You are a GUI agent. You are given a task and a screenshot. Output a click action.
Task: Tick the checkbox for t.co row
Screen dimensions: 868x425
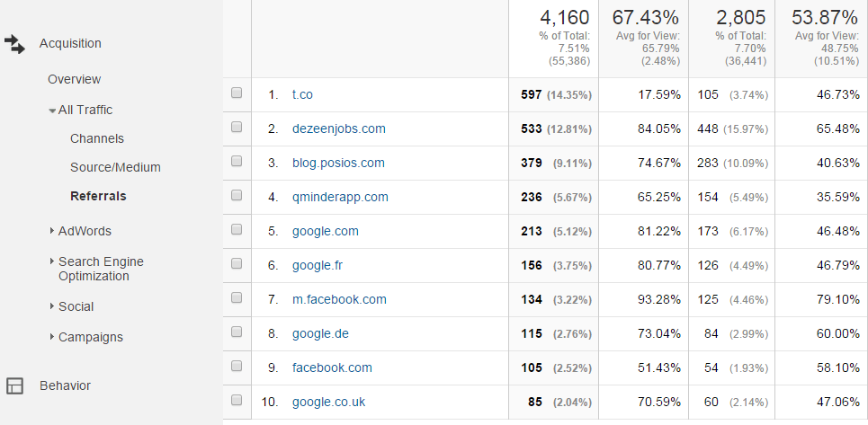coord(237,93)
